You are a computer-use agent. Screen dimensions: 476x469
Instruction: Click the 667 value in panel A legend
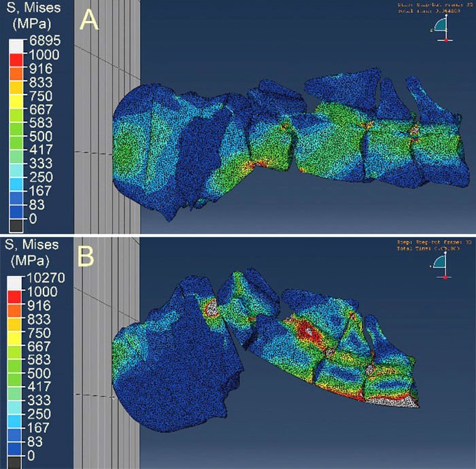click(41, 109)
